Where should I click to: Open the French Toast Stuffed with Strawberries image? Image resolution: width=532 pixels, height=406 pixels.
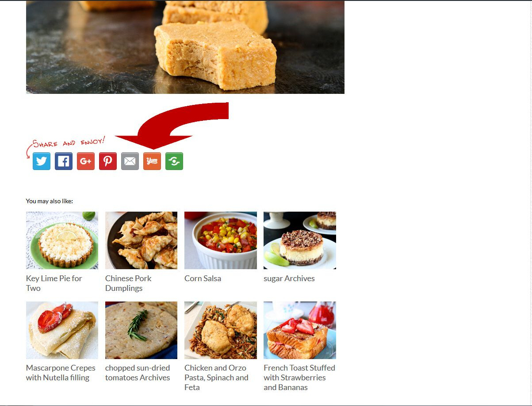300,330
